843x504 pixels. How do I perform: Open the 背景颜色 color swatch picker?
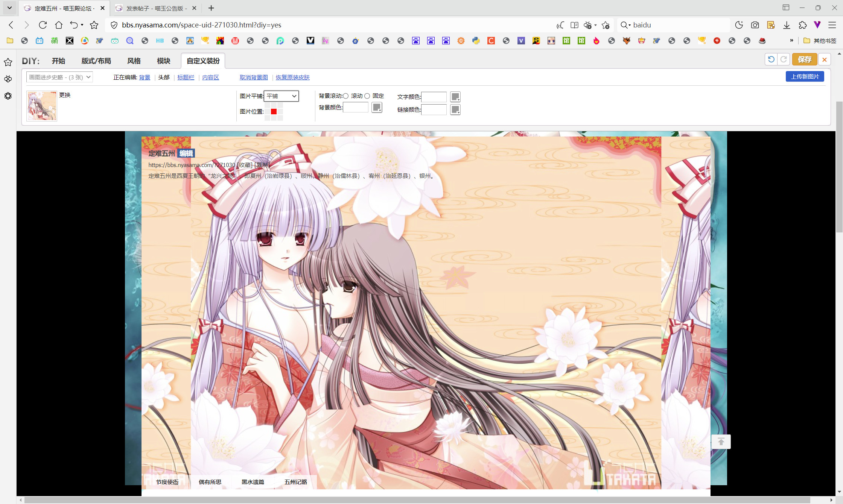377,107
